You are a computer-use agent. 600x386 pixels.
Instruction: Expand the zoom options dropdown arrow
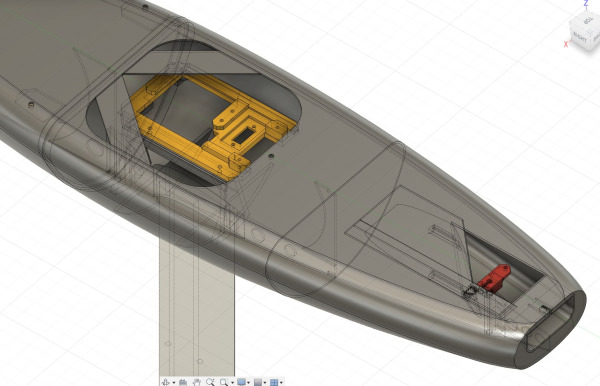[x=232, y=383]
